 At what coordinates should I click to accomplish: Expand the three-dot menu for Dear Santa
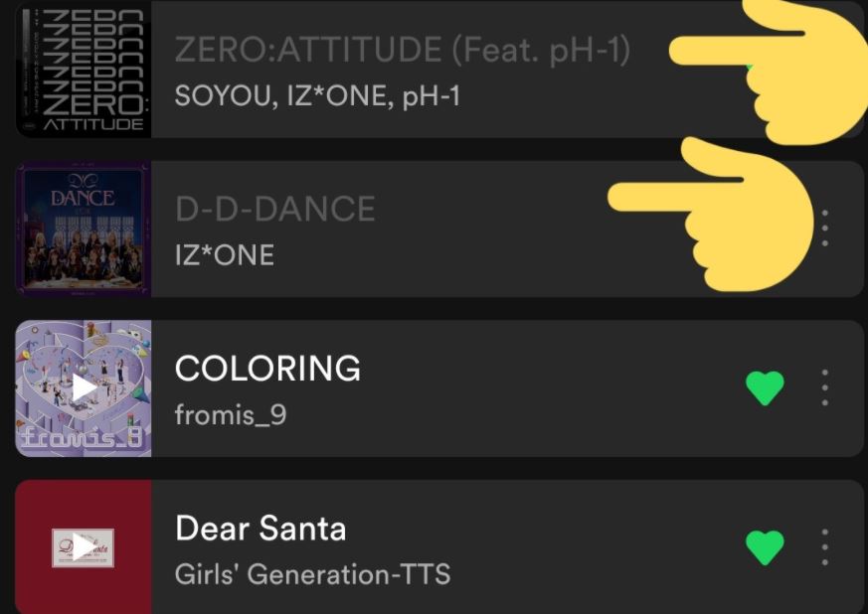825,547
